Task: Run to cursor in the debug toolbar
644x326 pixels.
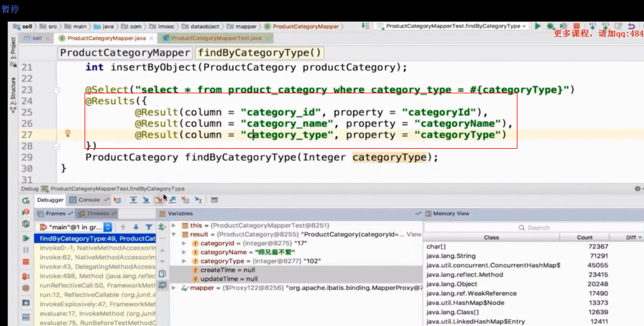Action: [x=198, y=200]
